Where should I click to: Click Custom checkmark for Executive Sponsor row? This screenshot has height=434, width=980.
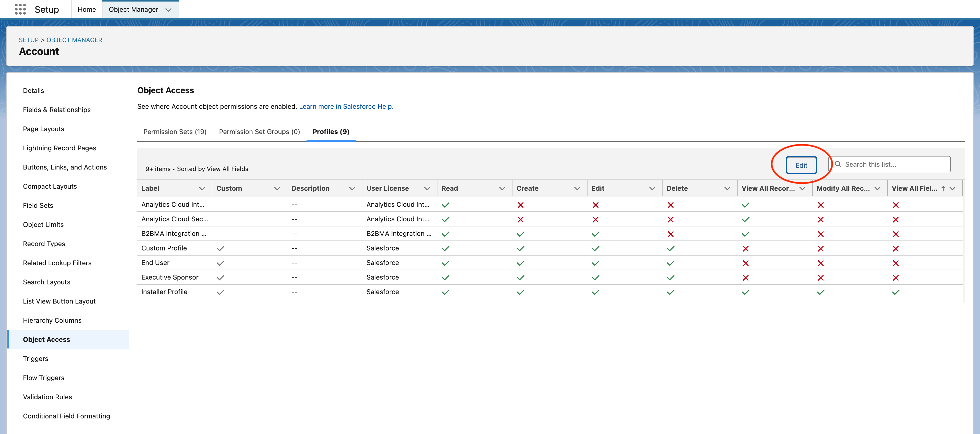pyautogui.click(x=220, y=278)
